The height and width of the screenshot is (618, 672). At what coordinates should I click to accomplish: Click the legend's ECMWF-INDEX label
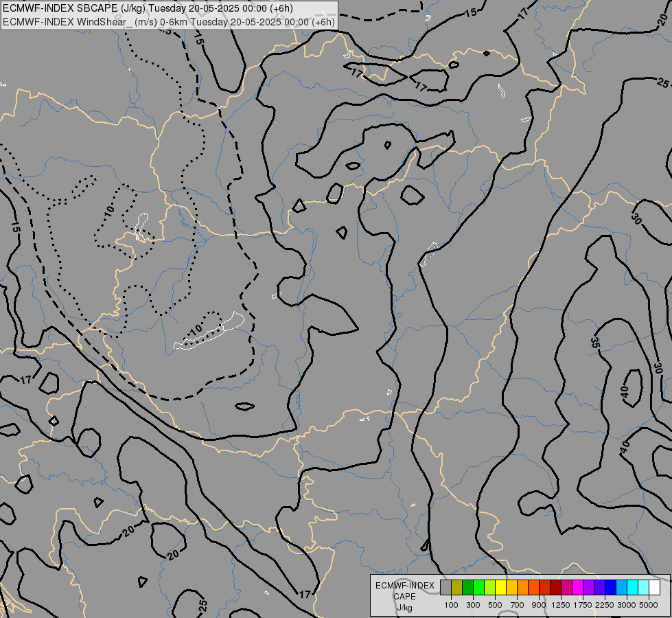point(404,586)
